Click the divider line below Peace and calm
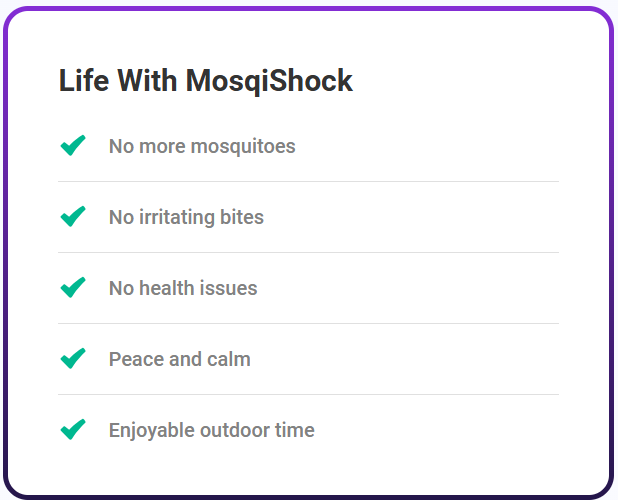The width and height of the screenshot is (618, 500). click(x=308, y=395)
